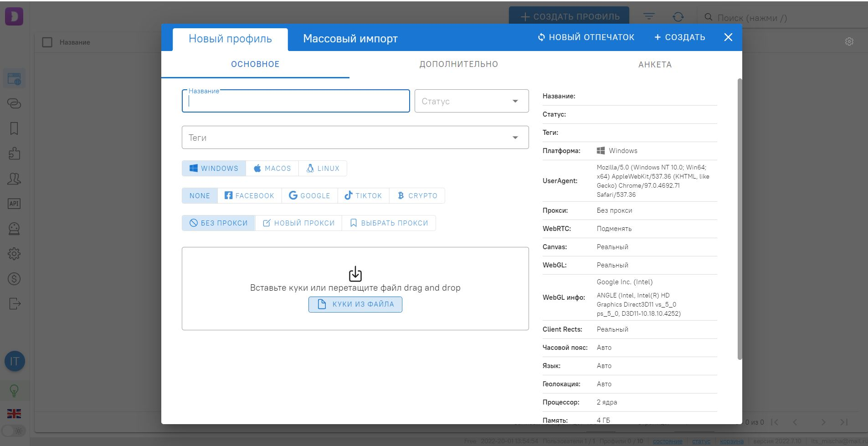Switch language via UK flag icon
Viewport: 868px width, 446px height.
click(14, 413)
